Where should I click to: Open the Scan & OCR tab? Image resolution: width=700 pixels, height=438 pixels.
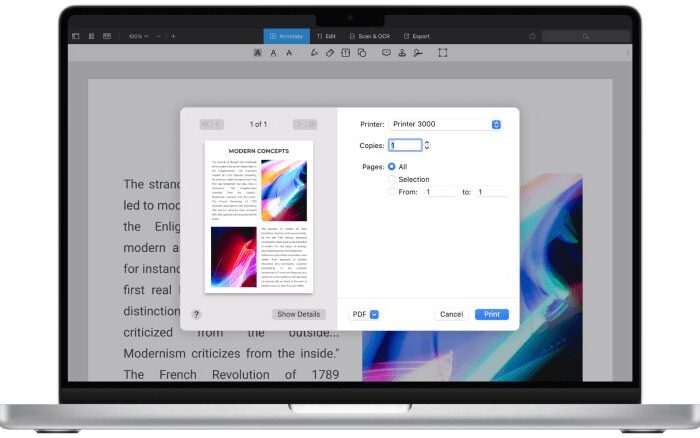click(x=370, y=36)
